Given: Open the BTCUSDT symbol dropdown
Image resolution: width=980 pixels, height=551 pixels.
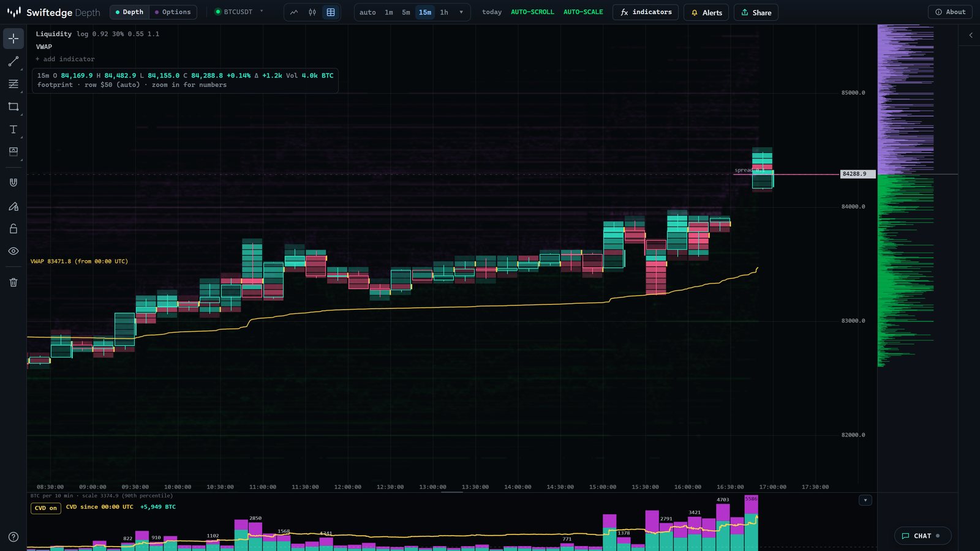Looking at the screenshot, I should [x=239, y=12].
